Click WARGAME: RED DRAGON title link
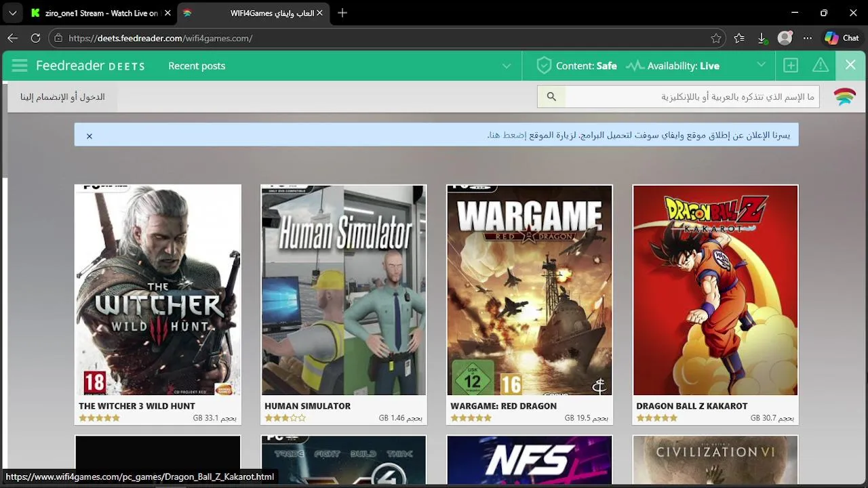This screenshot has height=488, width=868. pyautogui.click(x=503, y=406)
